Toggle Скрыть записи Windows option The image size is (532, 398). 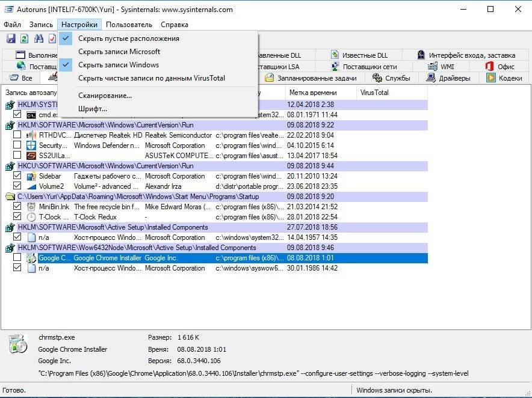pyautogui.click(x=158, y=65)
